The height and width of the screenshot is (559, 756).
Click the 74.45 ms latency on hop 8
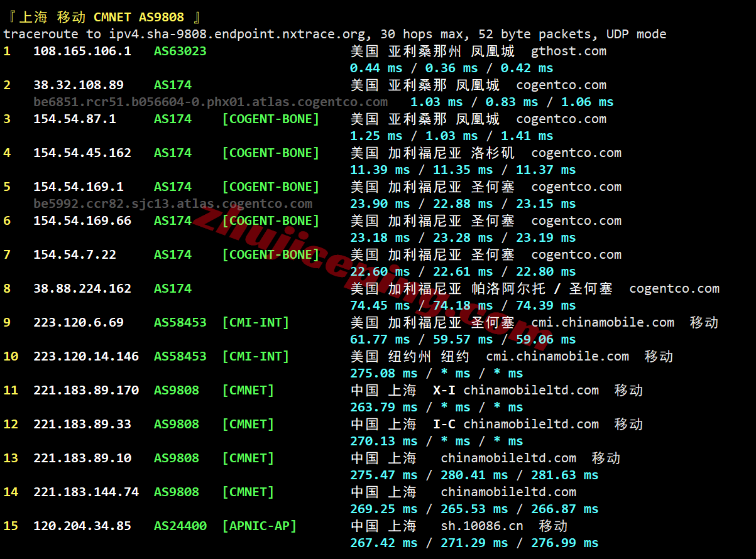point(380,306)
